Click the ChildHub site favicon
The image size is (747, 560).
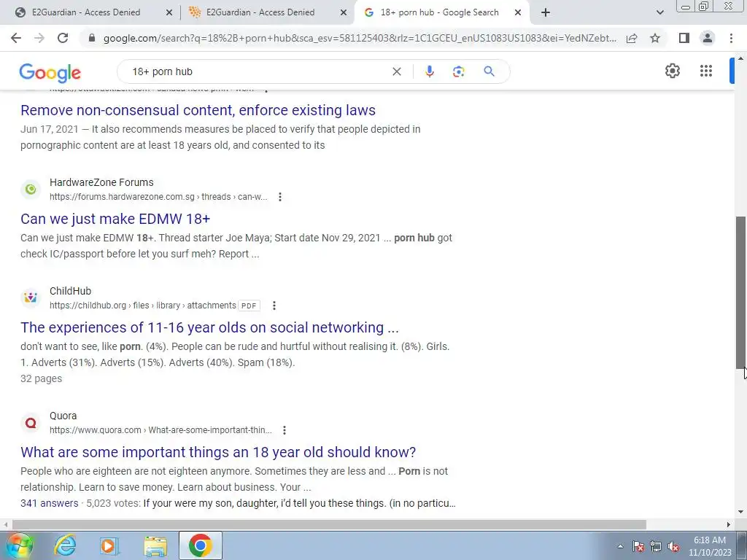point(31,297)
